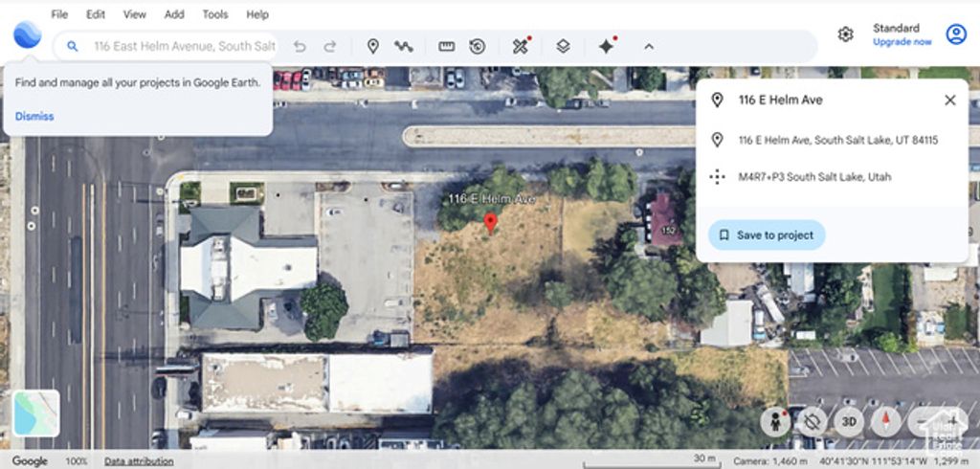
Task: Select the Draw path tool
Action: pos(404,46)
